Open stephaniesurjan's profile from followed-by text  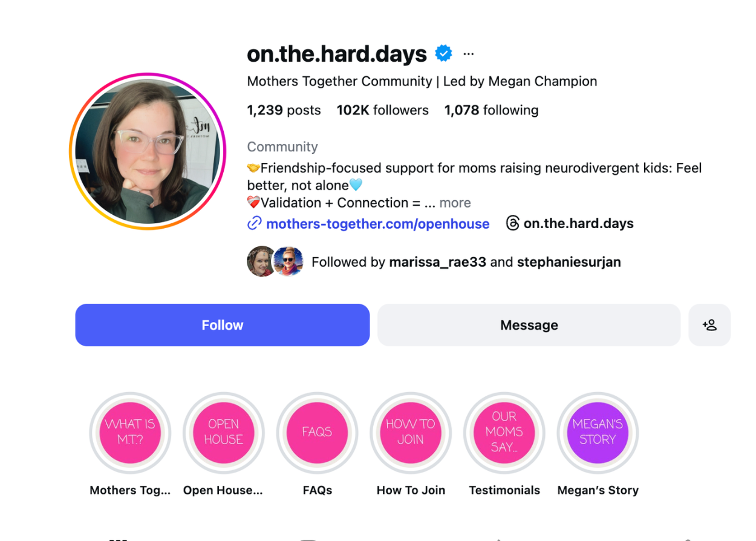pos(569,262)
